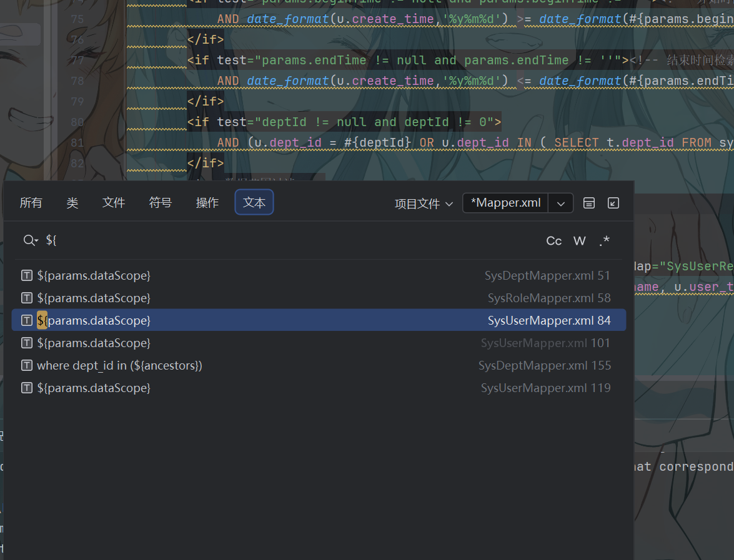The image size is (734, 560).
Task: Expand the file mask dropdown arrow
Action: 561,203
